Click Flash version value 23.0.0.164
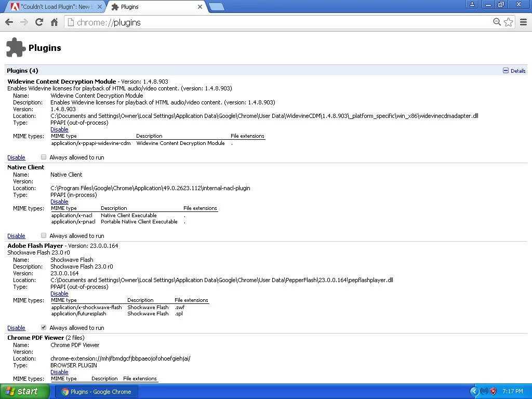532x399 pixels. pos(64,273)
